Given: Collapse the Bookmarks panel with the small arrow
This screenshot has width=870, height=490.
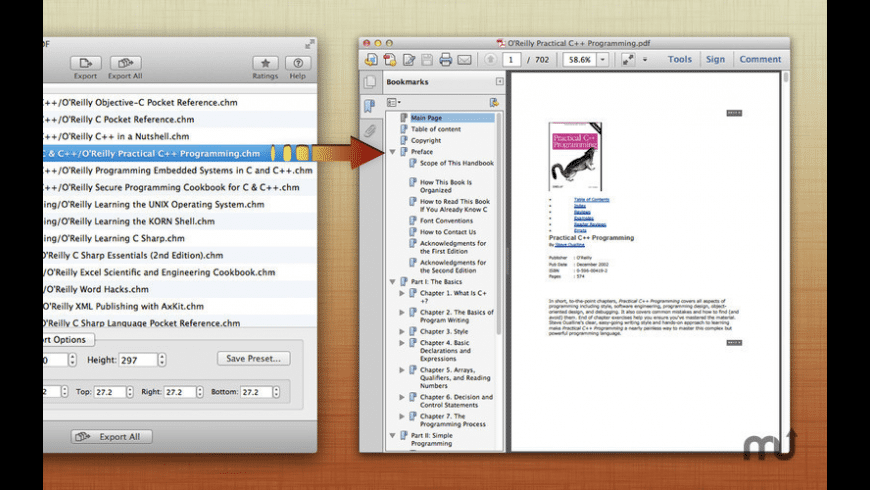Looking at the screenshot, I should pyautogui.click(x=499, y=82).
